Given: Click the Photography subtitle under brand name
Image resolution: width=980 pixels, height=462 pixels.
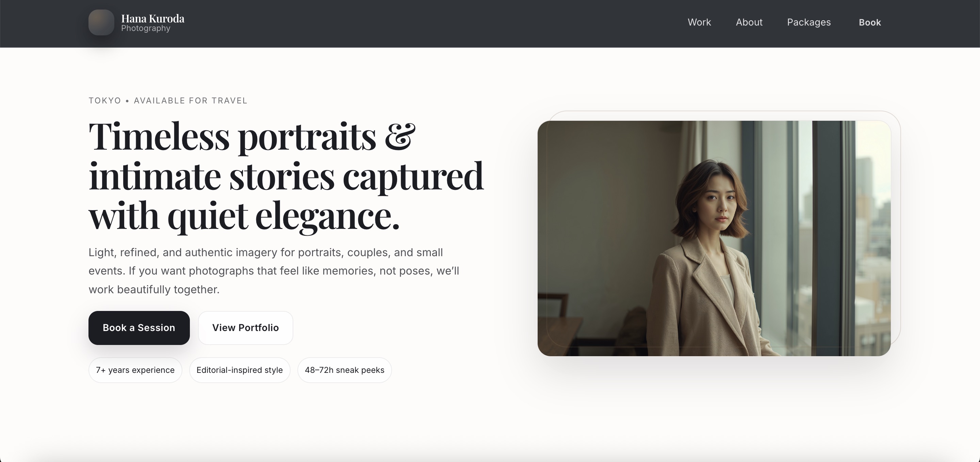Looking at the screenshot, I should tap(146, 29).
